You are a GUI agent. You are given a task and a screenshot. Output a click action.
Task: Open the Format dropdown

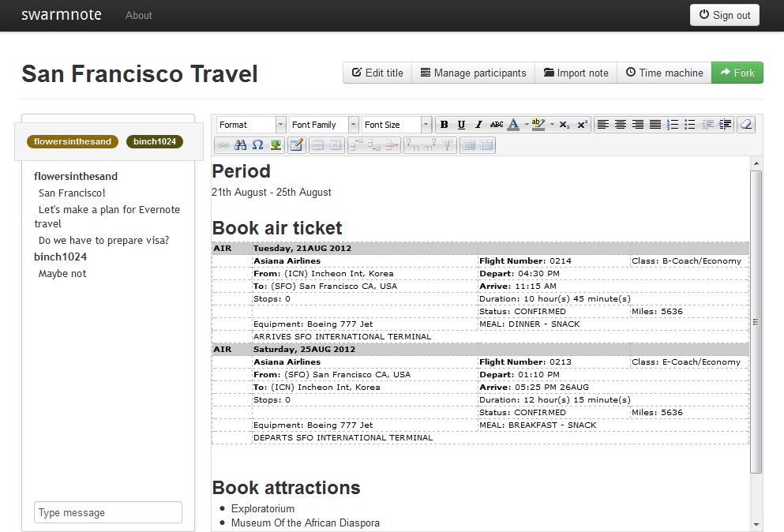[251, 125]
